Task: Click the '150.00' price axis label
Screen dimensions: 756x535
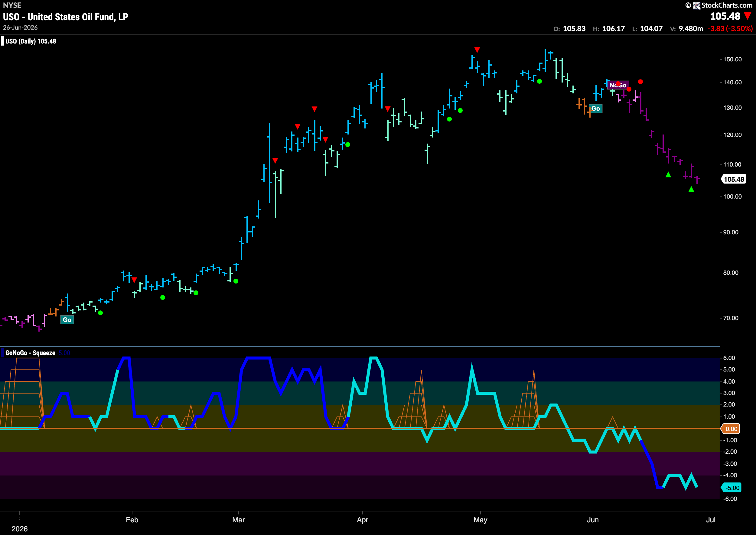Action: click(732, 59)
